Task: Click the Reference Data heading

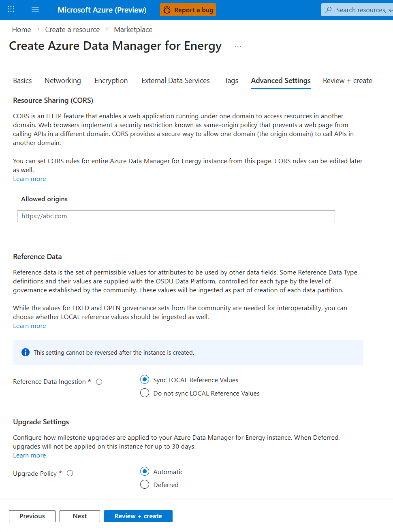Action: [x=37, y=257]
